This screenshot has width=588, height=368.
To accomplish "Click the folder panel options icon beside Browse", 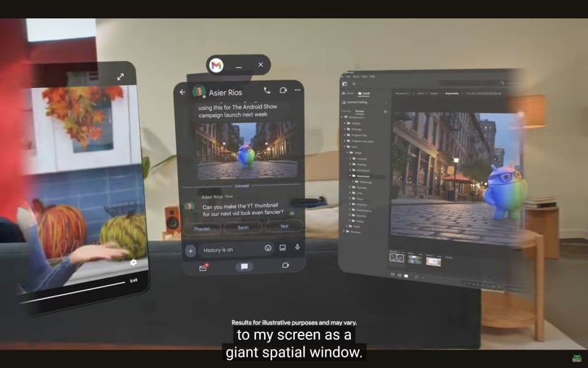I will tap(385, 112).
